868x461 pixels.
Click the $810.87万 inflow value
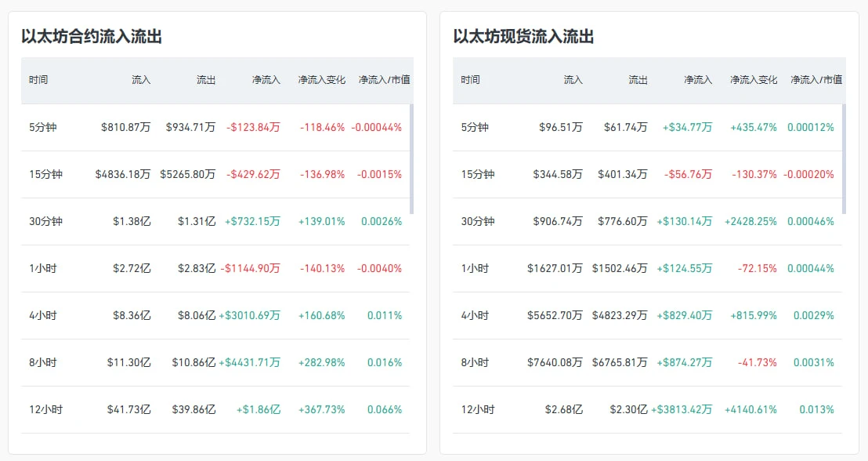[125, 128]
